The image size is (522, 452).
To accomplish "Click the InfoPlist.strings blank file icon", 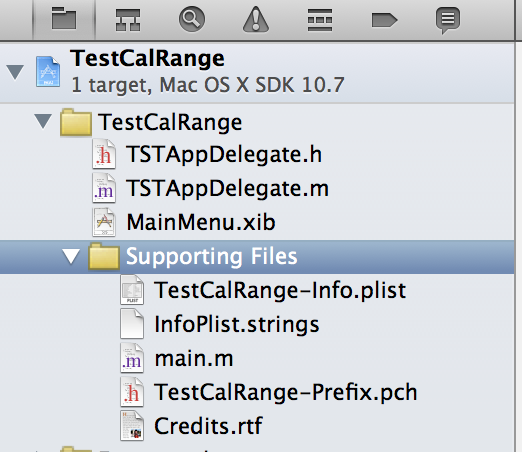I will click(132, 324).
